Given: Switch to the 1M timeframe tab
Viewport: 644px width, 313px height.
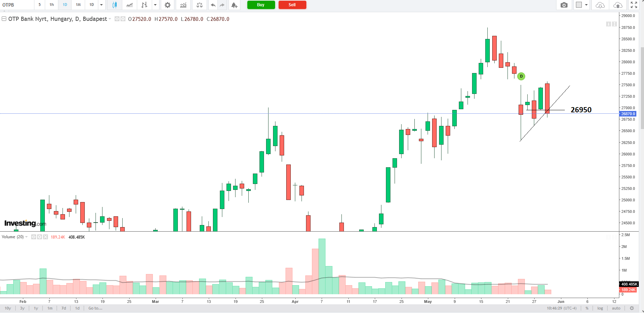Looking at the screenshot, I should point(78,5).
